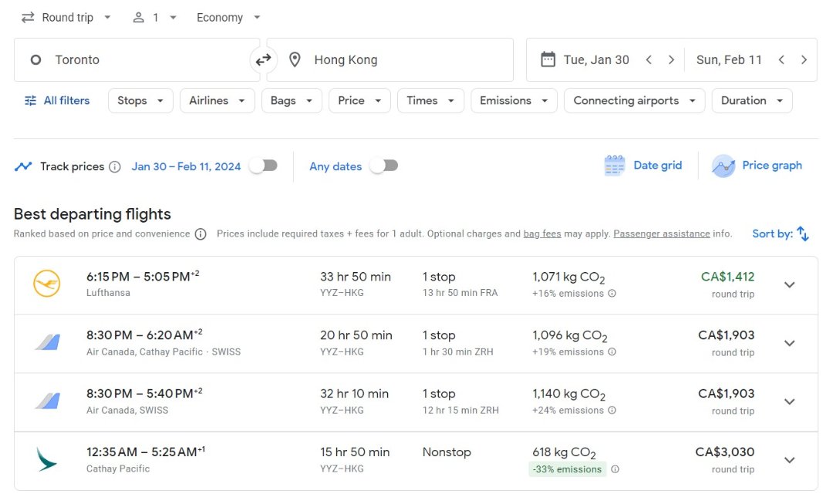Open the Date grid view
The width and height of the screenshot is (833, 504).
(x=643, y=166)
